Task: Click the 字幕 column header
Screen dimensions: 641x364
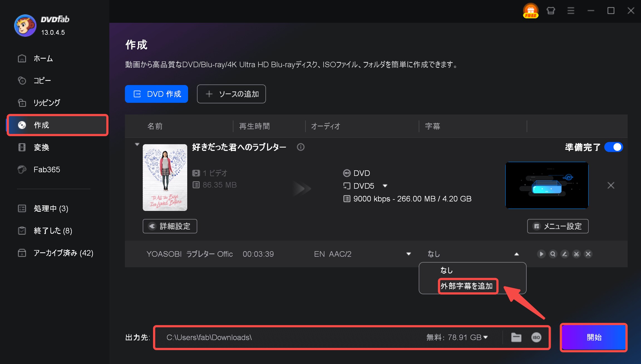Action: [x=432, y=126]
